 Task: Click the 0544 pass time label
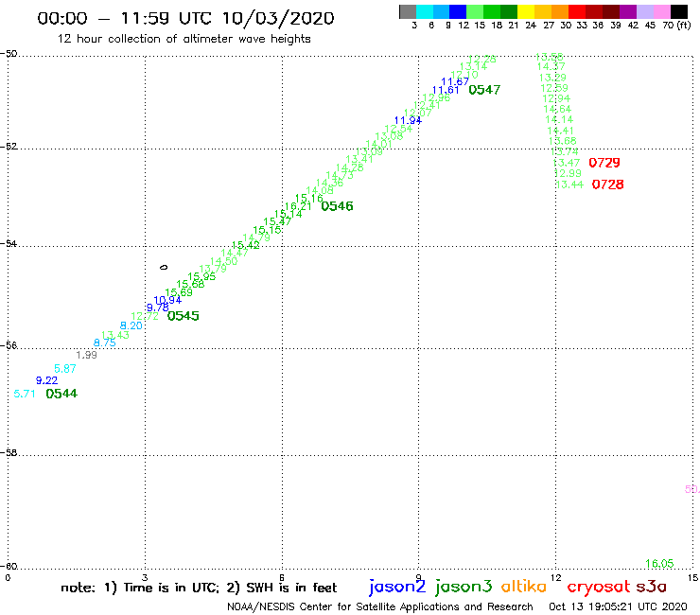click(61, 394)
